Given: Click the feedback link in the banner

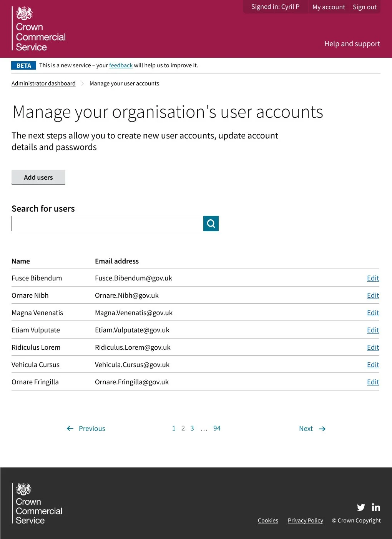Looking at the screenshot, I should pos(121,65).
